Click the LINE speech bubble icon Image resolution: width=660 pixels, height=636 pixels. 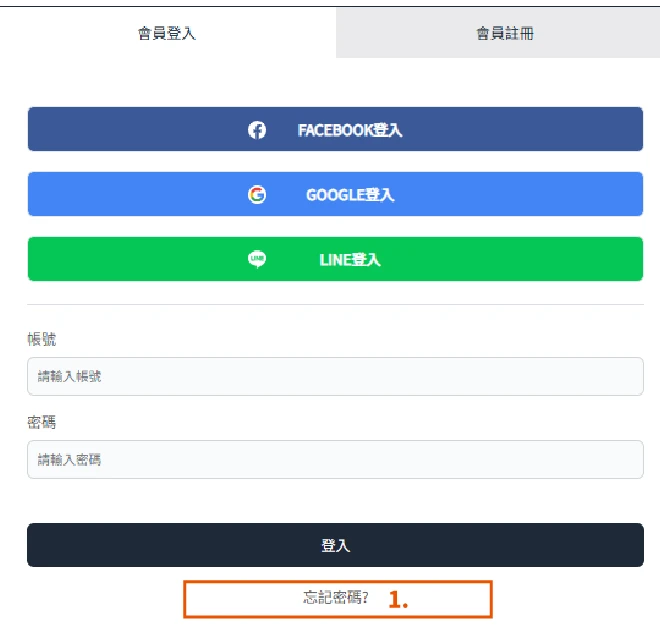pos(257,259)
